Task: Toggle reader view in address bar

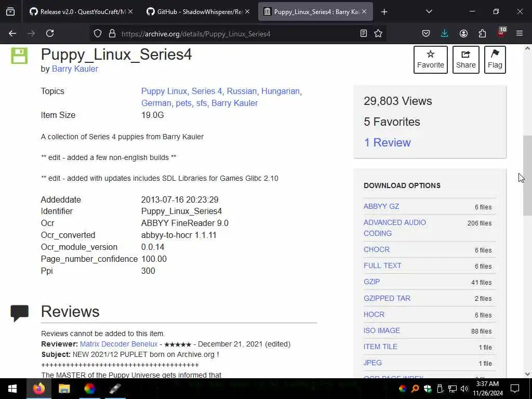Action: point(363,33)
